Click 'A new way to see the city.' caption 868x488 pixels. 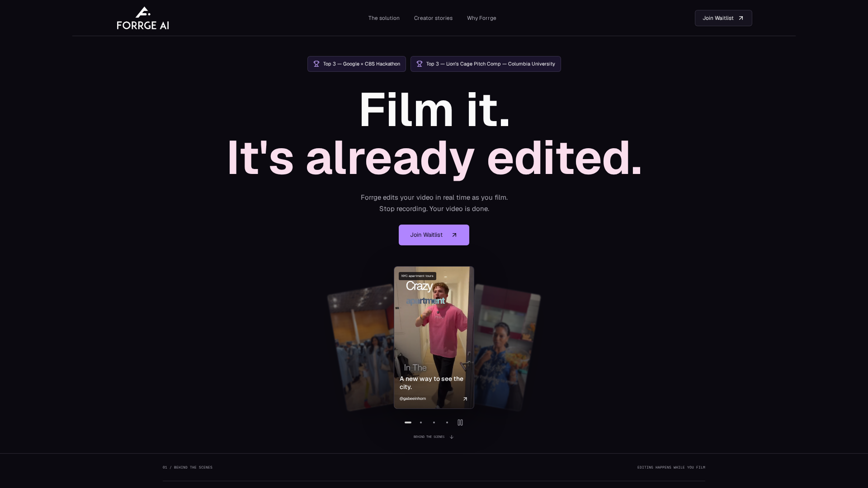pyautogui.click(x=431, y=383)
